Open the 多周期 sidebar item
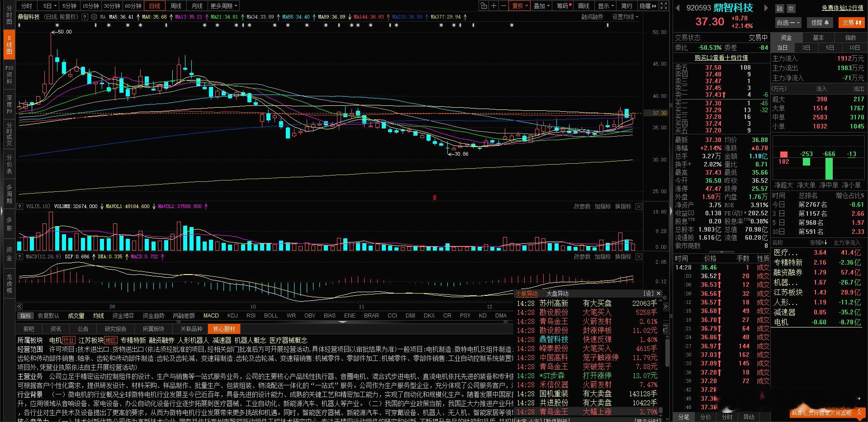 point(9,194)
